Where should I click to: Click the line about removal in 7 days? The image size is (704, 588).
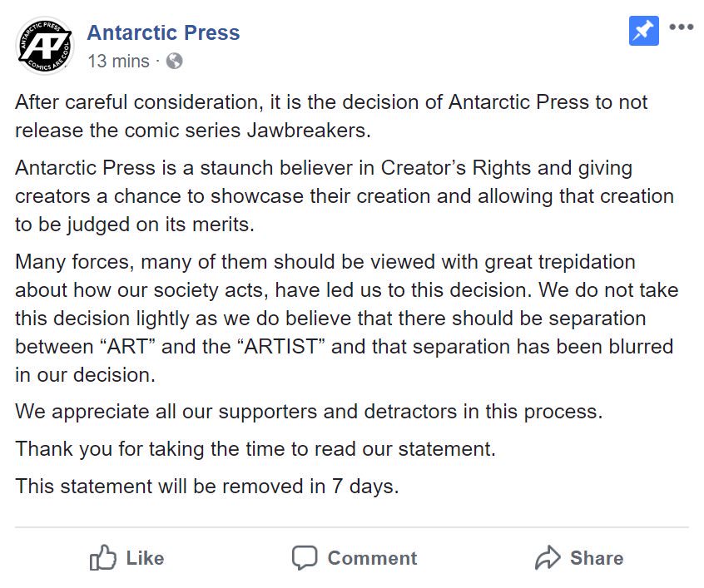[207, 486]
